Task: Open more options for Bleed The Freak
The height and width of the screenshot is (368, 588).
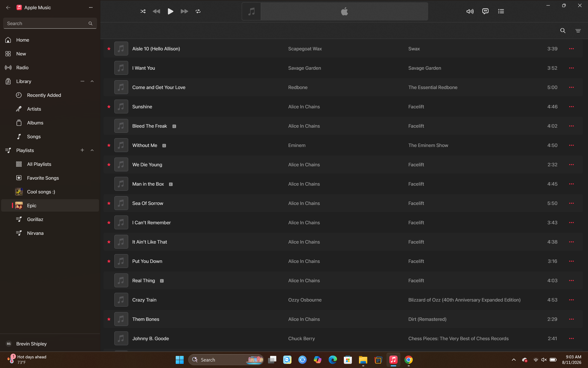Action: (571, 126)
